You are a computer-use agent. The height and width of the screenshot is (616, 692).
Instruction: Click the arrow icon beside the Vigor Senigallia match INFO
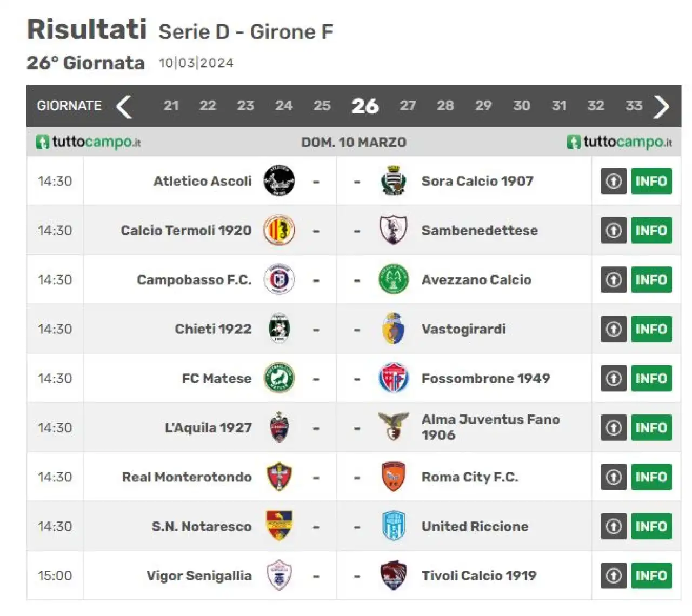pyautogui.click(x=614, y=575)
